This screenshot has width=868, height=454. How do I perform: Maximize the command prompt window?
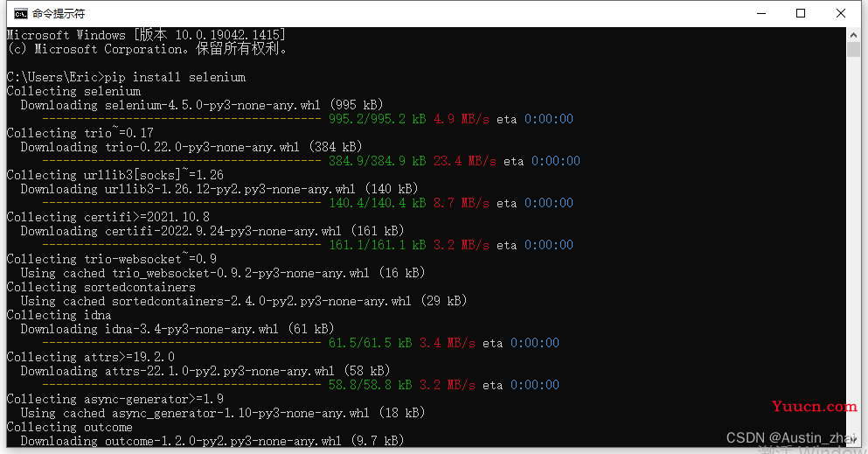(801, 13)
